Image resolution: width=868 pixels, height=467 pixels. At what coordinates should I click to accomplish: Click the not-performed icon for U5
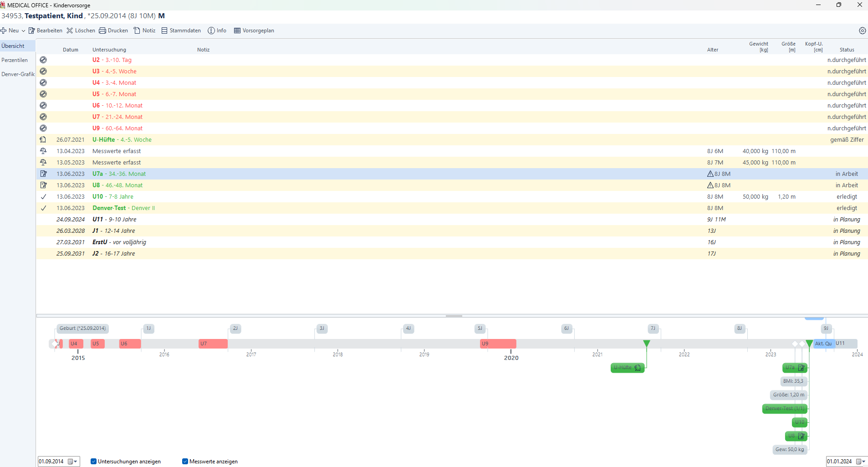(43, 94)
